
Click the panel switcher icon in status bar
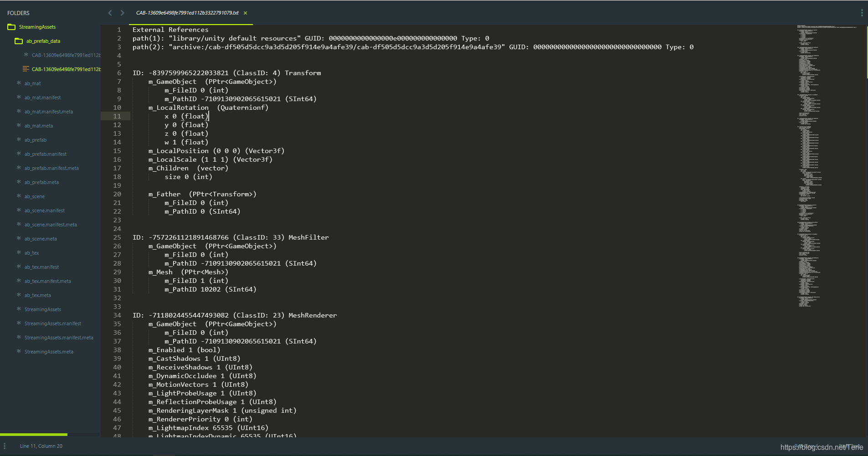pyautogui.click(x=5, y=446)
